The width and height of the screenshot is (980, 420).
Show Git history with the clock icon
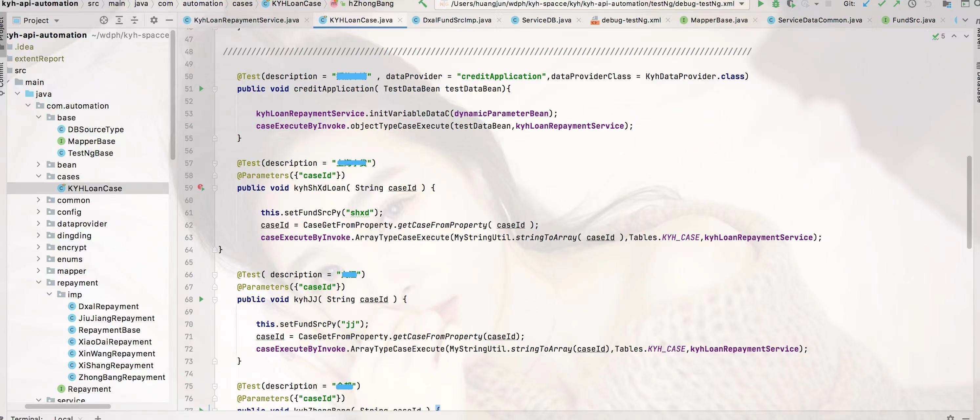click(912, 4)
